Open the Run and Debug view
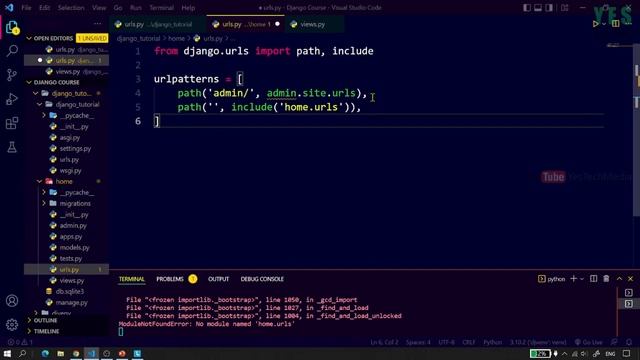Image resolution: width=640 pixels, height=360 pixels. coord(12,99)
